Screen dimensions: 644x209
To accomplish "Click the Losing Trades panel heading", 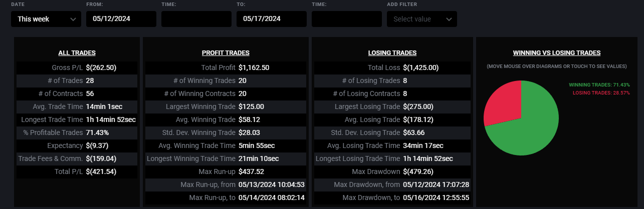I will coord(392,52).
